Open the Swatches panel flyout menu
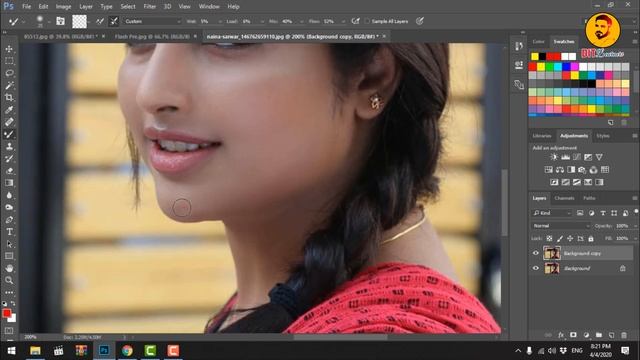 pos(635,42)
